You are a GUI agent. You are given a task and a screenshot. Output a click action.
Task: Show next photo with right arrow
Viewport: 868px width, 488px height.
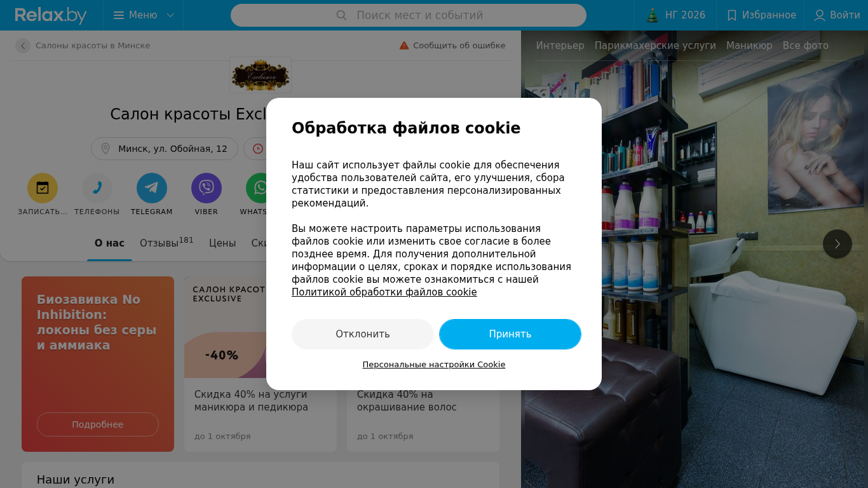click(x=837, y=244)
